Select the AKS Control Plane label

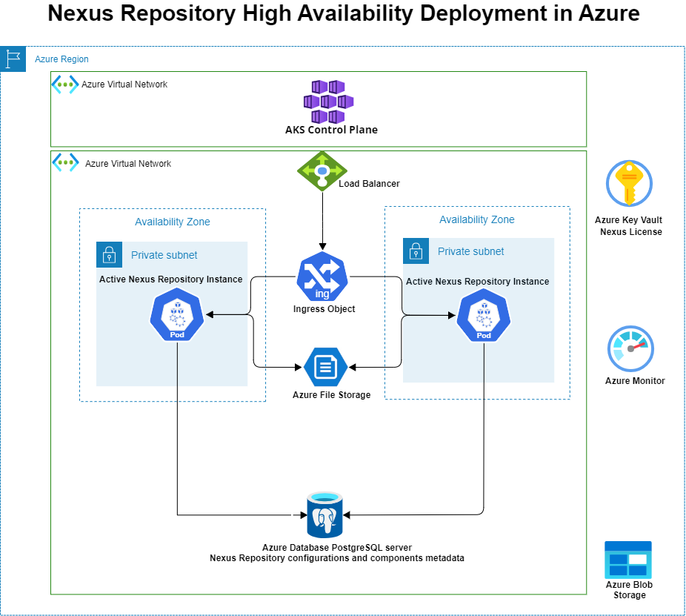click(x=331, y=130)
